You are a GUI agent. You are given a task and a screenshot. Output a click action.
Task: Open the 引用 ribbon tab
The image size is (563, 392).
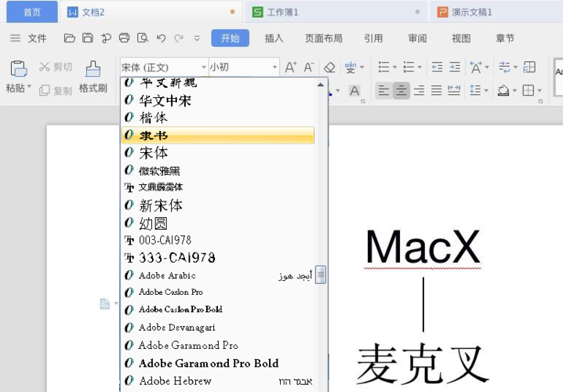[x=373, y=38]
